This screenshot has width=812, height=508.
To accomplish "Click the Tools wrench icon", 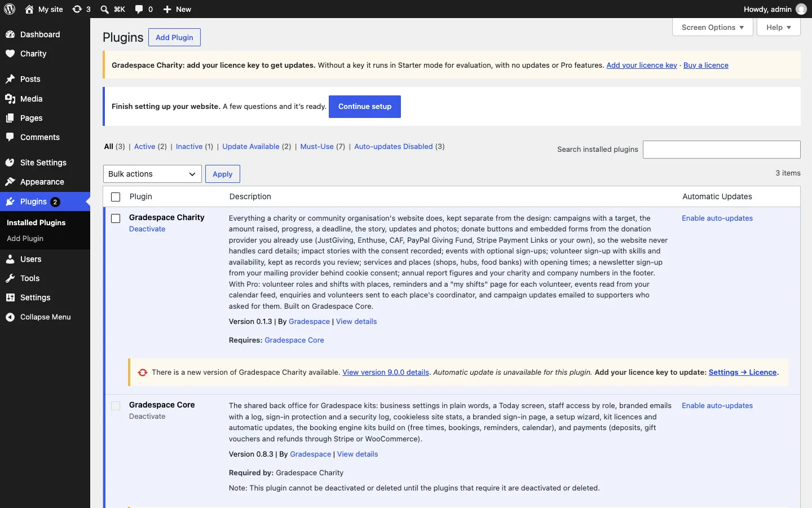I will pyautogui.click(x=10, y=278).
